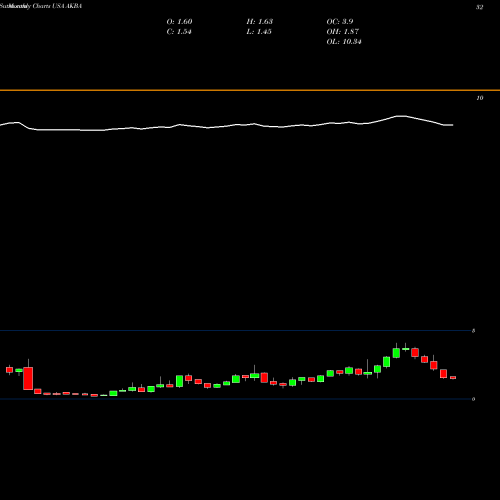Click the '5' price axis label
The image size is (500, 500).
(473, 331)
